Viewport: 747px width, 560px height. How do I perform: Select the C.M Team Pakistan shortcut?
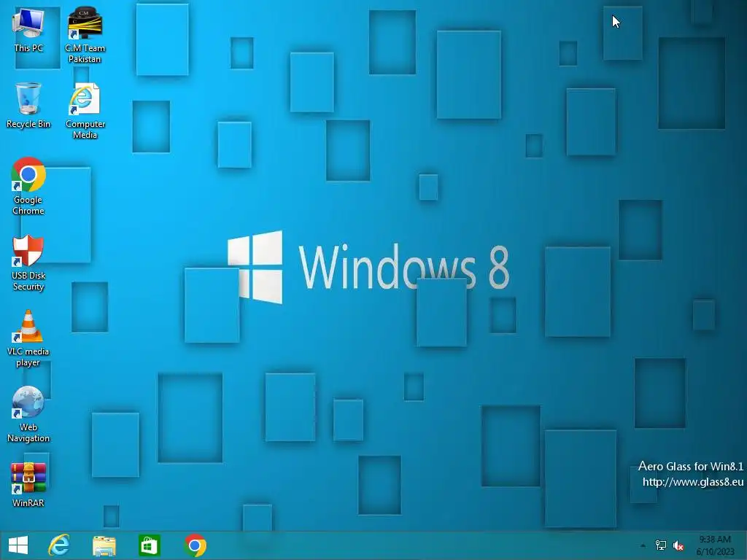pyautogui.click(x=85, y=35)
